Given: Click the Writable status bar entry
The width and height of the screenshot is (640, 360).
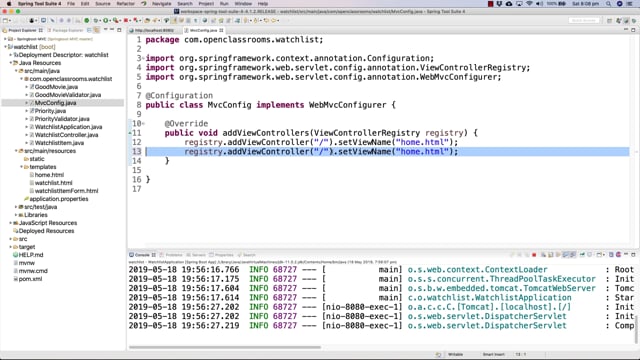Looking at the screenshot, I should [x=455, y=354].
